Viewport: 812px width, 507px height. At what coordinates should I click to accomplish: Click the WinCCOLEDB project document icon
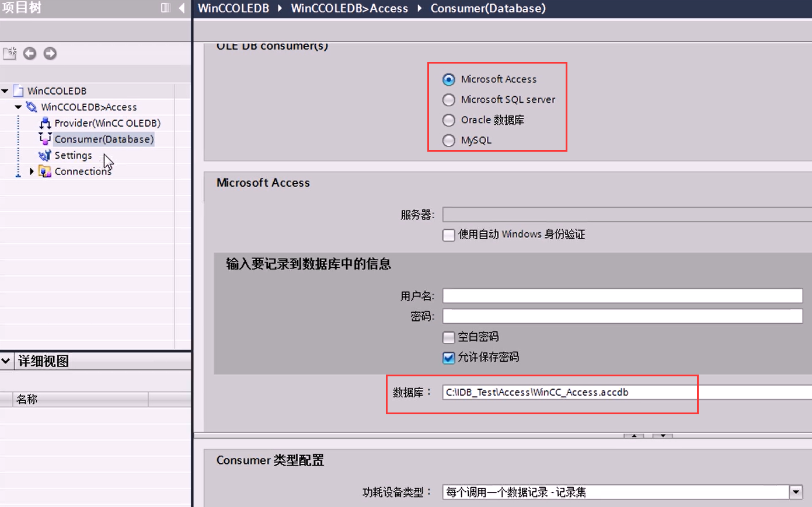pos(18,91)
